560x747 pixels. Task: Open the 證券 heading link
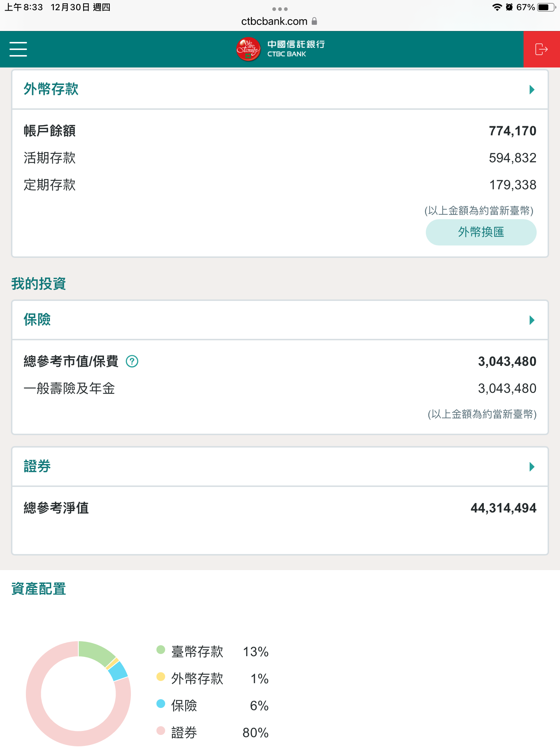37,467
